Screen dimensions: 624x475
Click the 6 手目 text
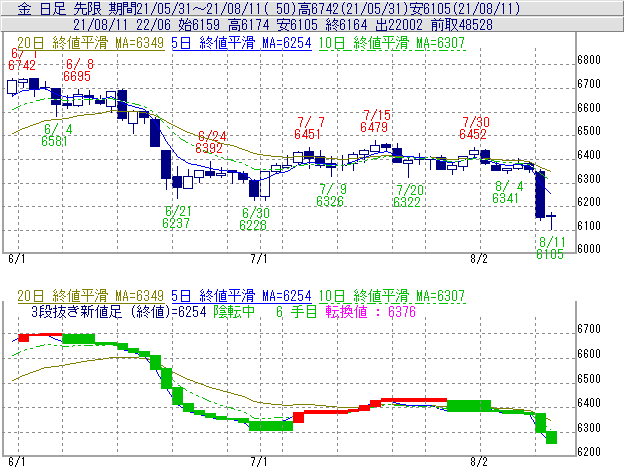pyautogui.click(x=296, y=311)
